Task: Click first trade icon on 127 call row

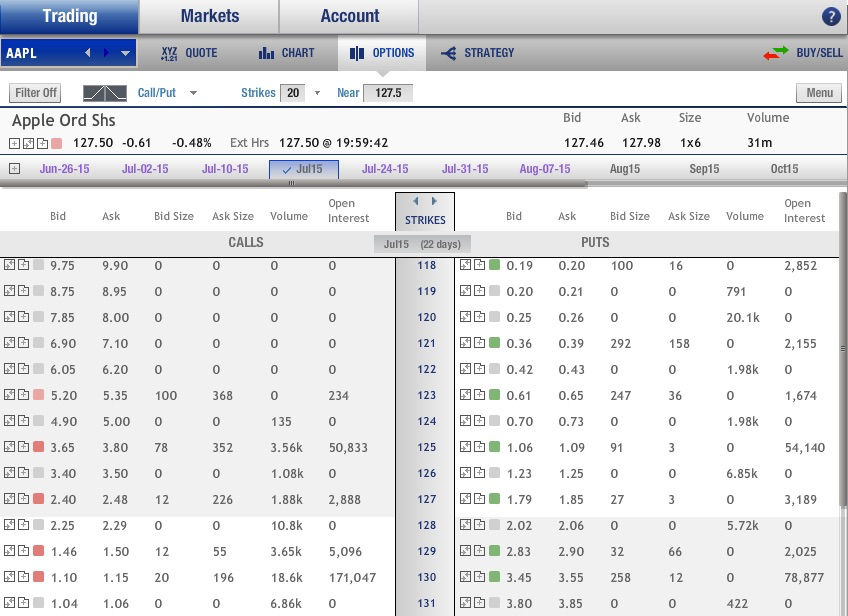Action: (x=10, y=499)
